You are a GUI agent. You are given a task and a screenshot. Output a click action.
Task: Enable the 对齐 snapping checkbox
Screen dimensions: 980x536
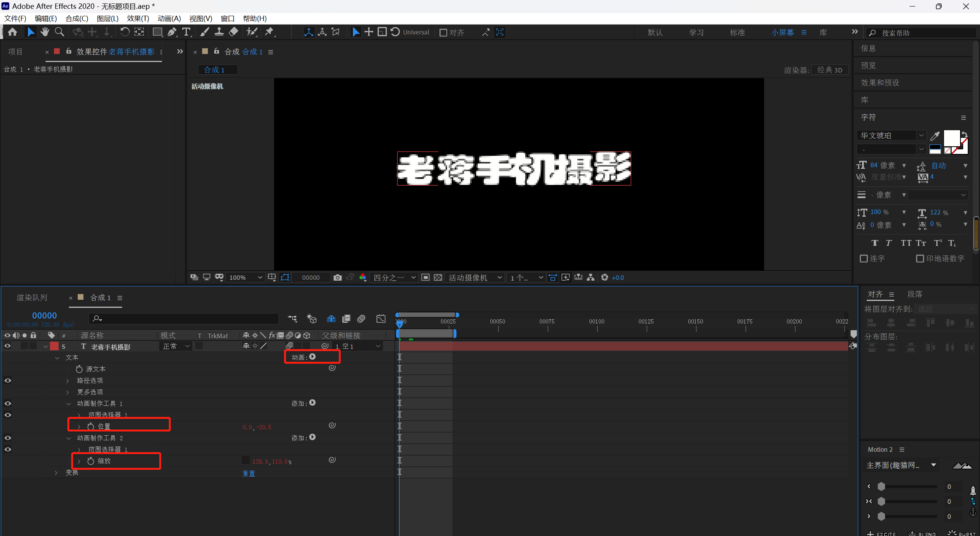coord(443,33)
